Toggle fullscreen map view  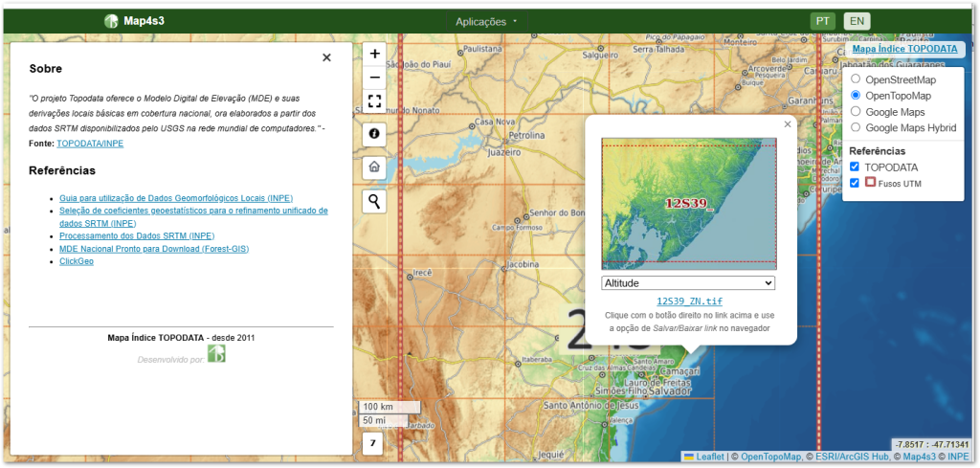tap(374, 101)
